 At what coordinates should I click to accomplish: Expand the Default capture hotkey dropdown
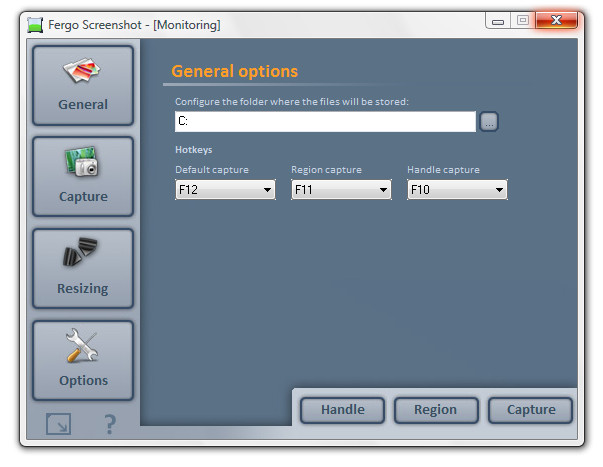225,190
